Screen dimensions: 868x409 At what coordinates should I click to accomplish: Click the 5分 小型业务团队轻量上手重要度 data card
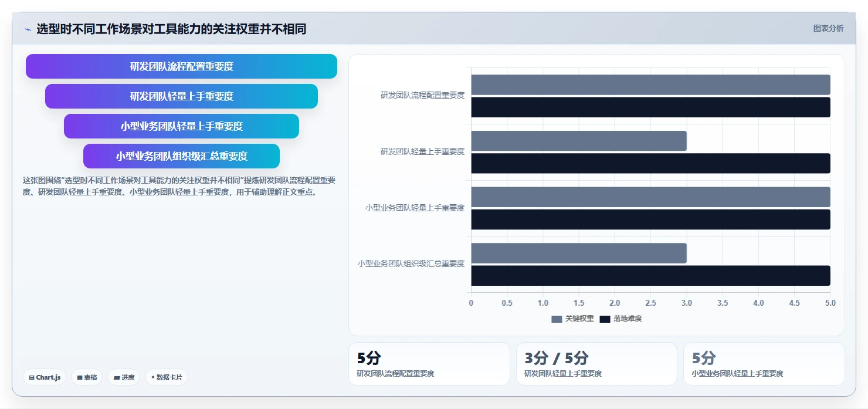pos(764,364)
